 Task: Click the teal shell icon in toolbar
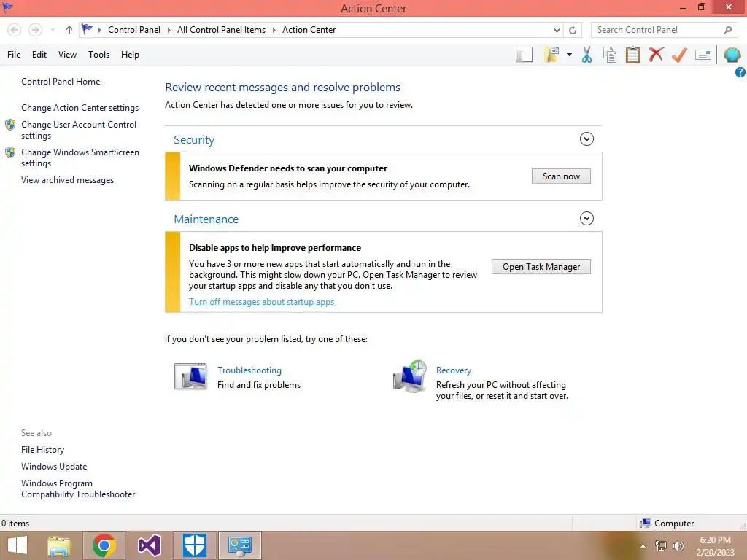point(732,55)
